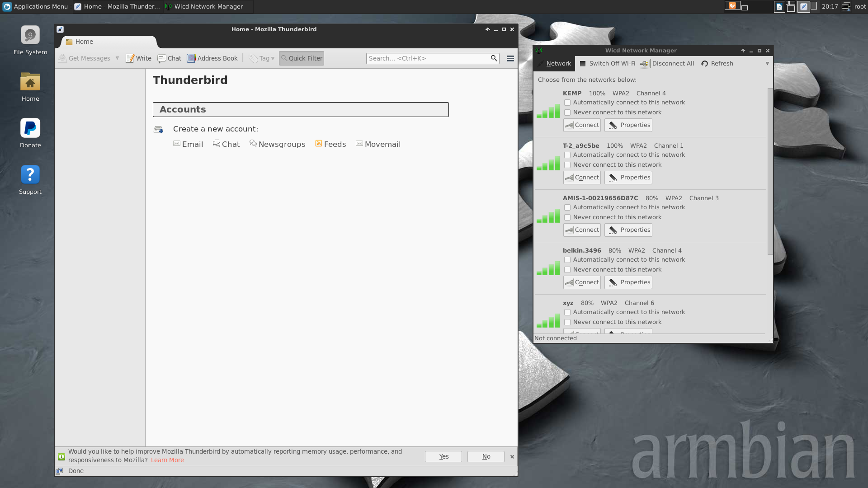Viewport: 868px width, 488px height.
Task: Click the Learn More link
Action: [167, 460]
